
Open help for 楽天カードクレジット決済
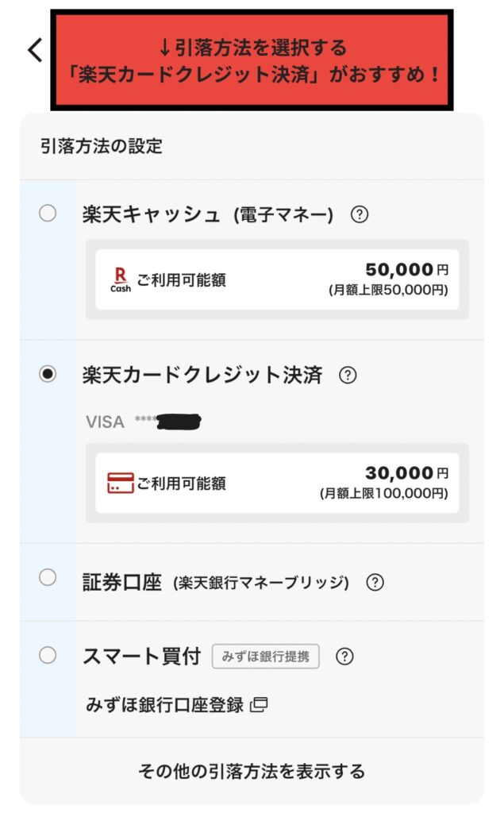(348, 376)
